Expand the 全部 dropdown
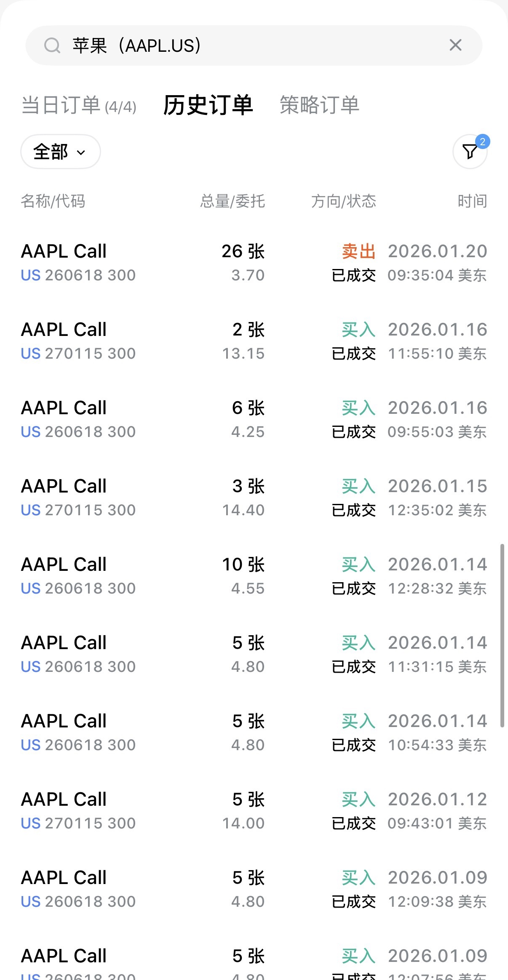Image resolution: width=508 pixels, height=980 pixels. 60,152
